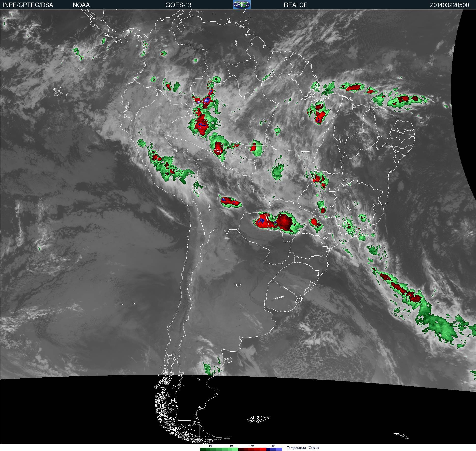Image resolution: width=476 pixels, height=451 pixels.
Task: Click the CPTEC logo in header
Action: 242,5
